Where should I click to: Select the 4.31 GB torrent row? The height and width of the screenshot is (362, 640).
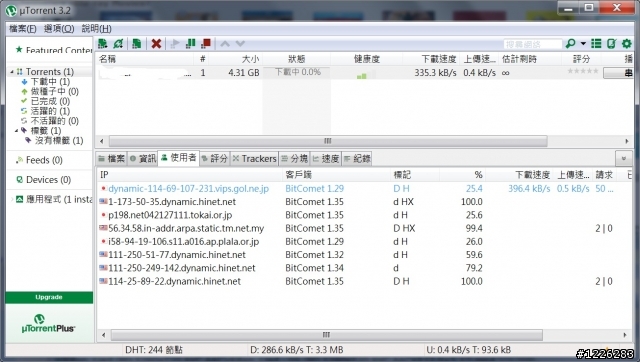click(x=364, y=73)
